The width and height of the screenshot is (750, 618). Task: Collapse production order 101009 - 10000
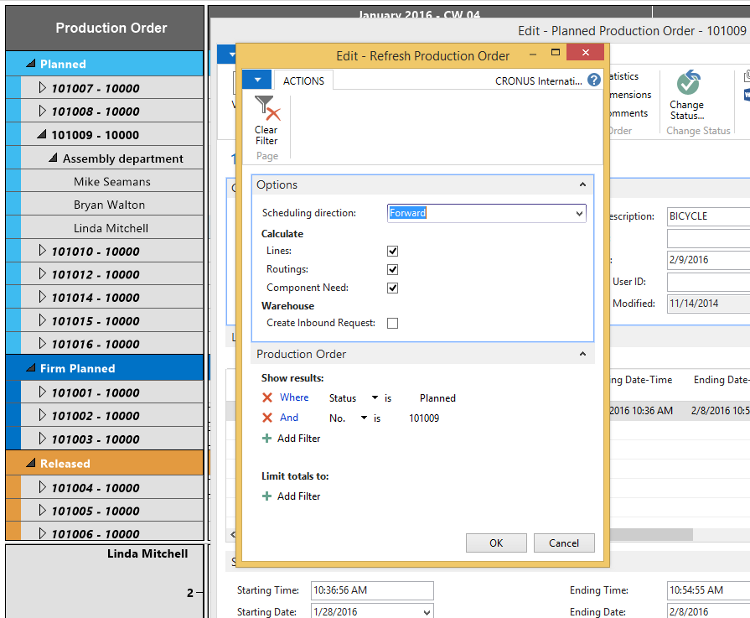42,134
